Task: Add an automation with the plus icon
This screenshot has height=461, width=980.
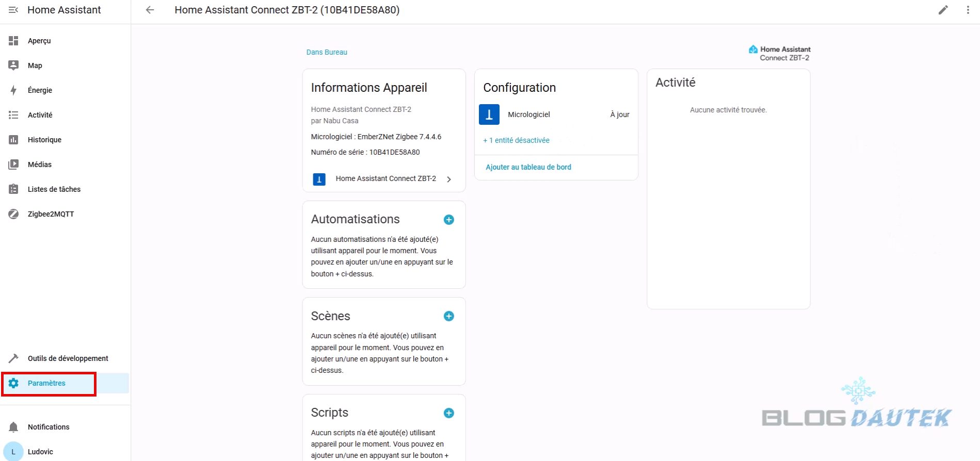Action: pos(449,220)
